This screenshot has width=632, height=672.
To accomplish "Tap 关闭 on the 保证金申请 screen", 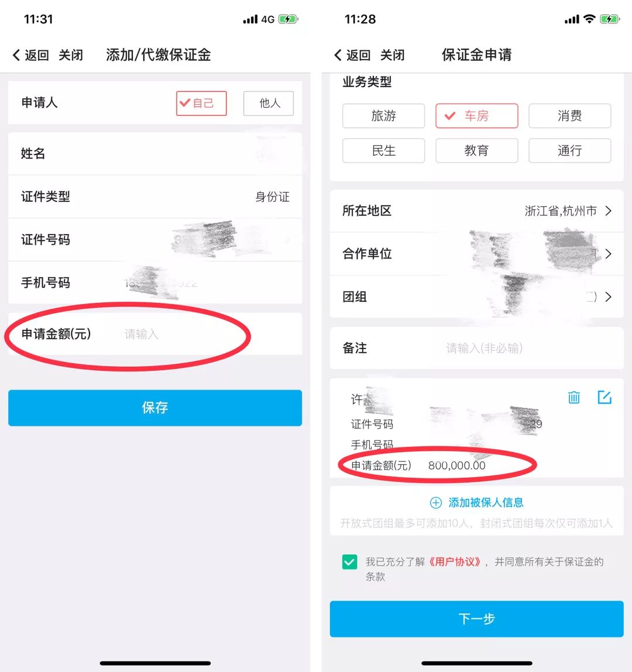I will [x=392, y=55].
